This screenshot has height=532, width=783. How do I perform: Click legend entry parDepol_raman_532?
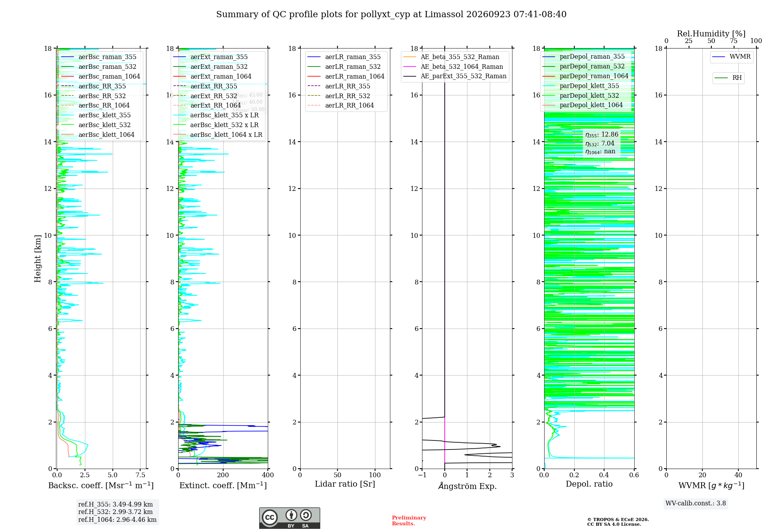(x=584, y=66)
